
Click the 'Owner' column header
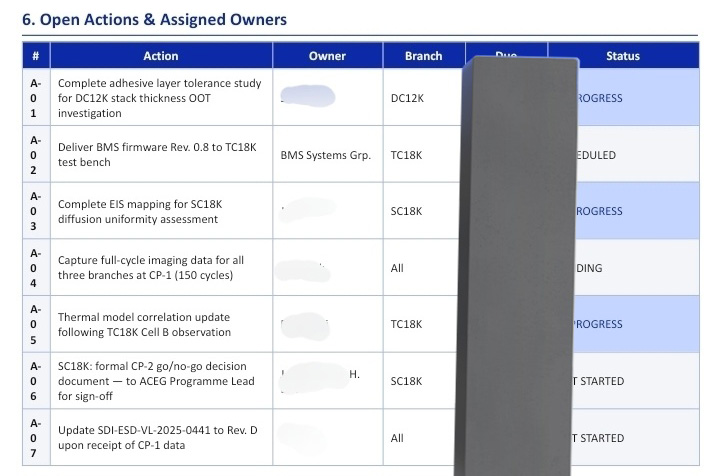tap(327, 56)
